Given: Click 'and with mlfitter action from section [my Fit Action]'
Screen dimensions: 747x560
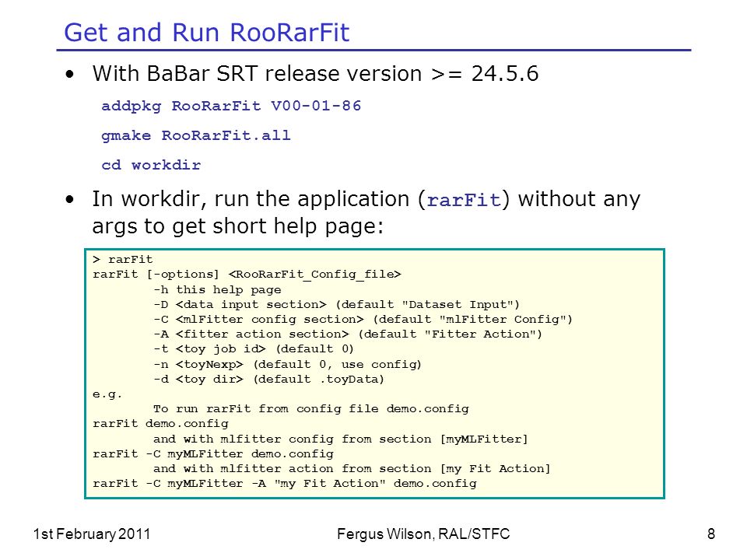Looking at the screenshot, I should click(x=352, y=468).
